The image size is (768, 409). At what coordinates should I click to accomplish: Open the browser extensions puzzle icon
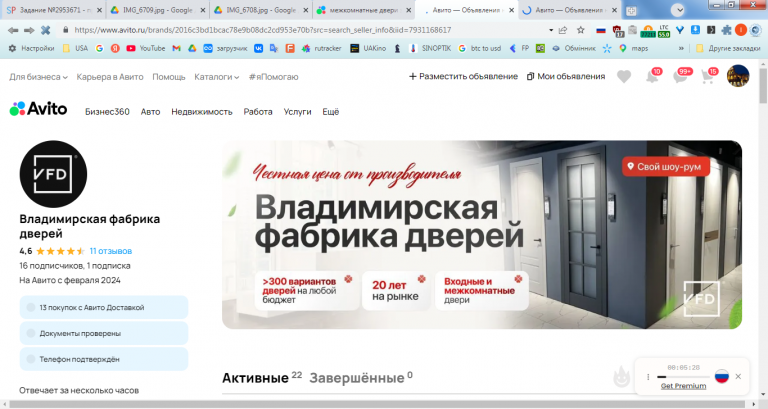[726, 30]
